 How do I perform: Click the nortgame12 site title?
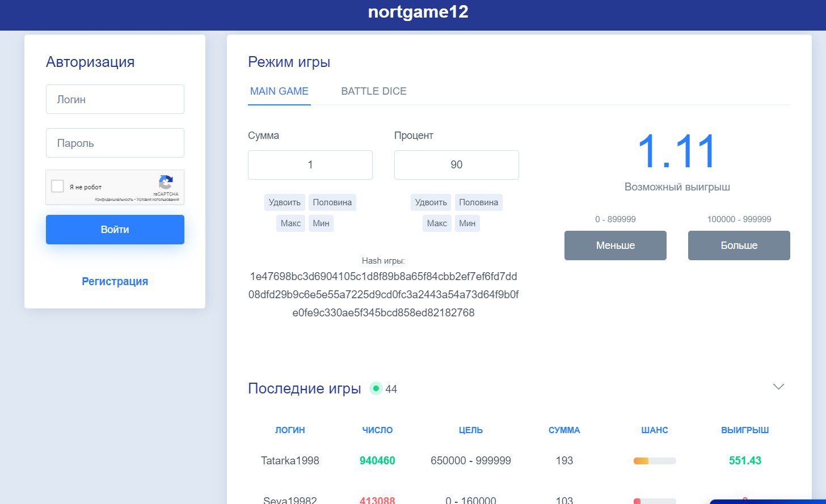point(418,12)
